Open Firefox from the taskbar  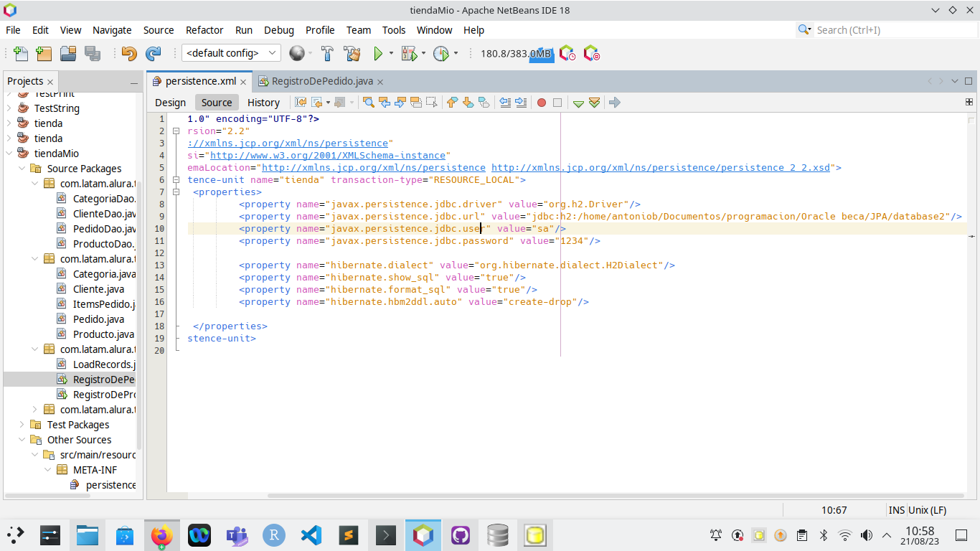[x=163, y=535]
